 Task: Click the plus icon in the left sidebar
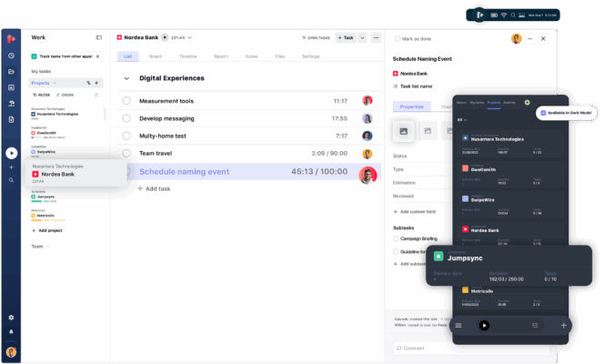(11, 167)
